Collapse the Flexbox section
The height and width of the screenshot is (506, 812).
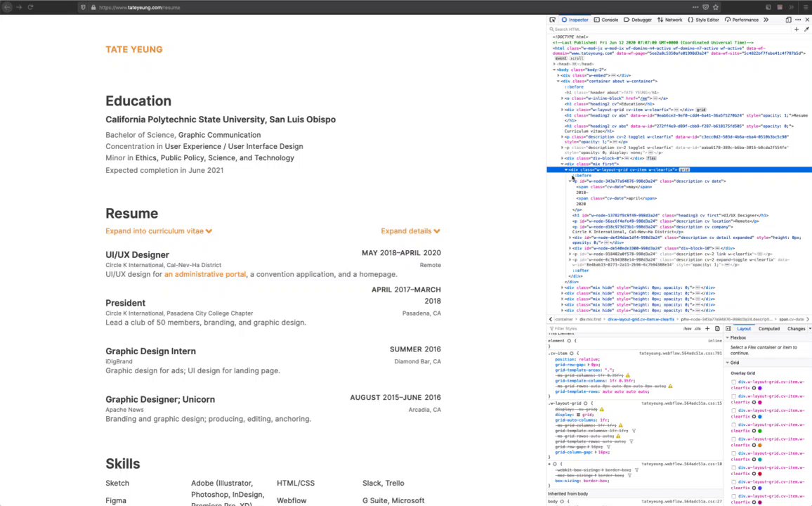click(x=728, y=337)
